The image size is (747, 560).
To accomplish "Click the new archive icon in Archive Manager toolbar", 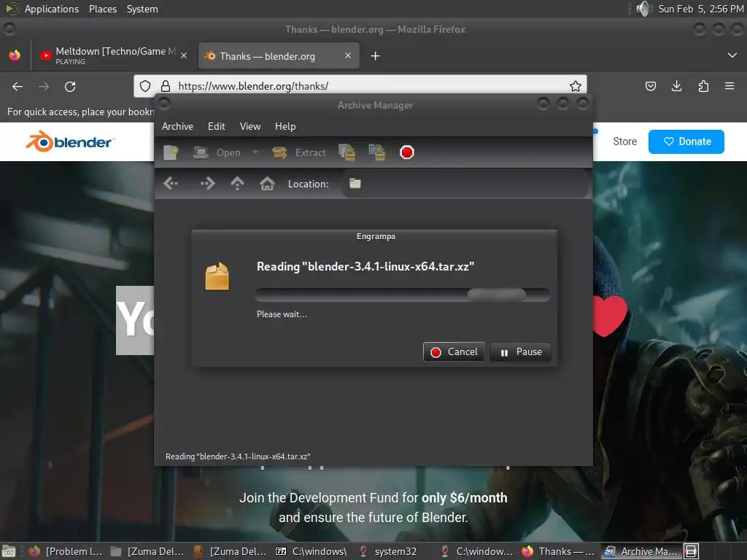I will (171, 152).
